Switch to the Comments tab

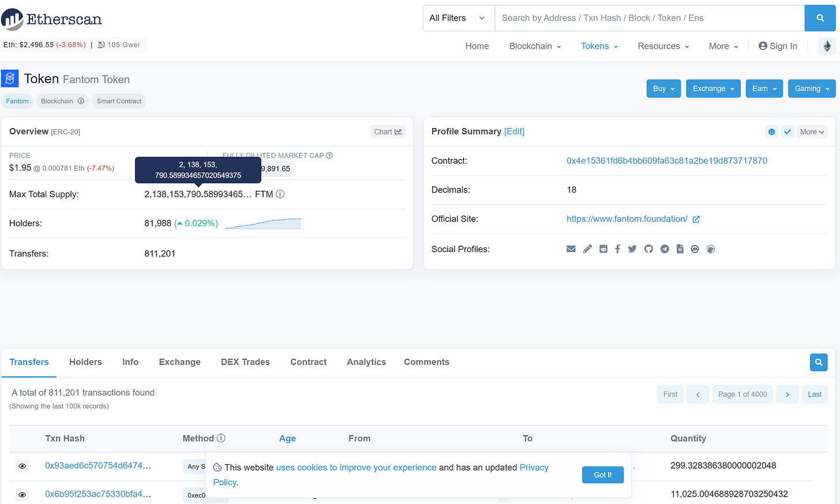(x=426, y=362)
